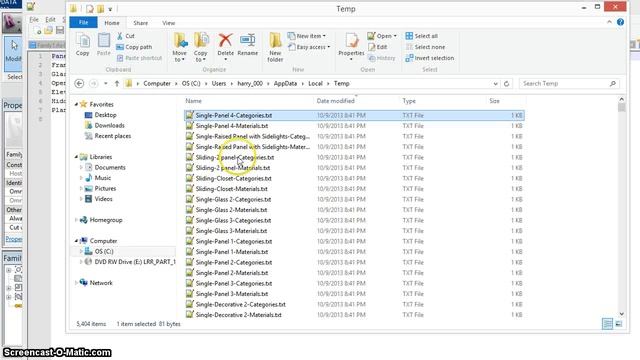Screen dimensions: 640x360
Task: Select Sliding-Closet-Categories.txt file
Action: pos(233,178)
